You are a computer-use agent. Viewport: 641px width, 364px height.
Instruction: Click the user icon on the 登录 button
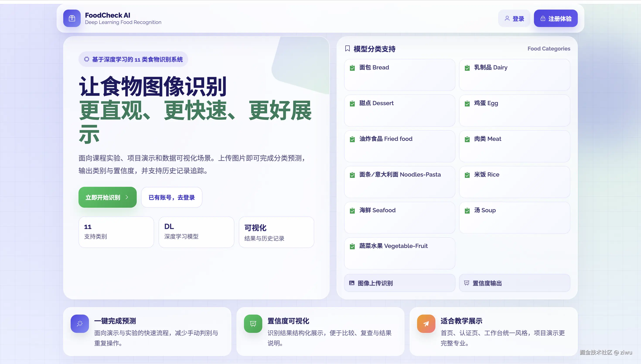click(507, 18)
